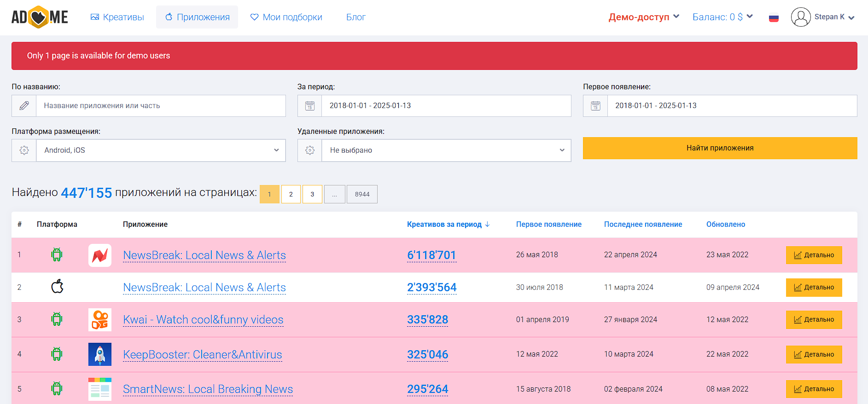This screenshot has width=868, height=404.
Task: Click Детально for iOS NewsBreak row
Action: [814, 287]
